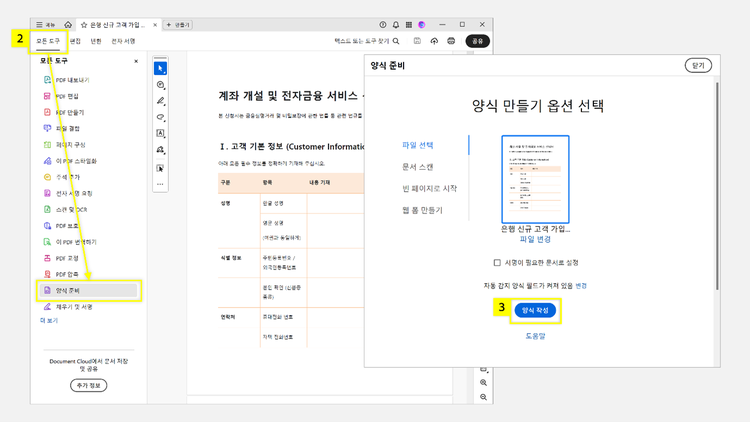Select the 파일 선택 option
The image size is (750, 422).
(418, 145)
